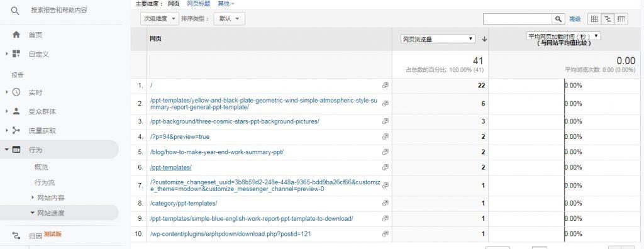644x249 pixels.
Task: Click the 高级 advanced filter link
Action: click(575, 19)
